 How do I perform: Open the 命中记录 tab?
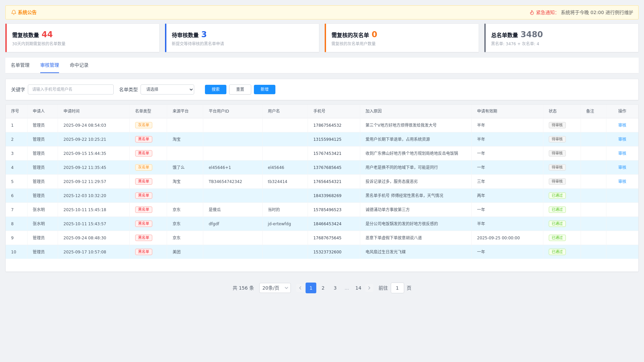[x=79, y=65]
